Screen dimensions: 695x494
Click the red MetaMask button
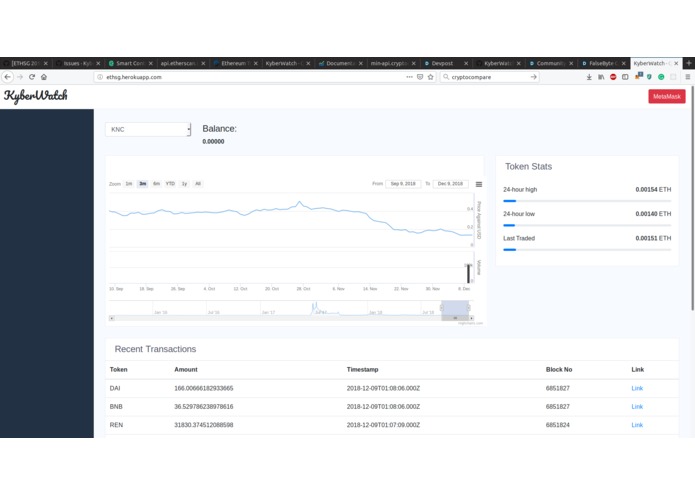point(667,96)
